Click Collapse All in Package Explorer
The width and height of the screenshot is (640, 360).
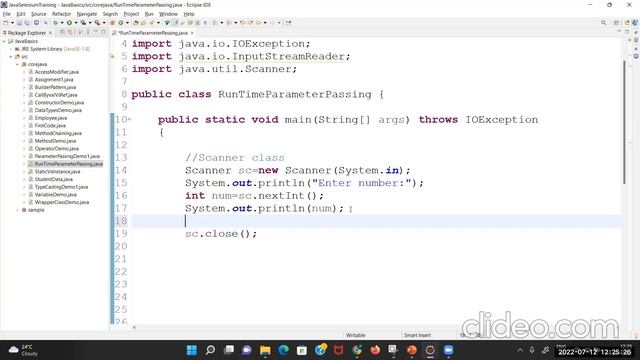point(62,32)
